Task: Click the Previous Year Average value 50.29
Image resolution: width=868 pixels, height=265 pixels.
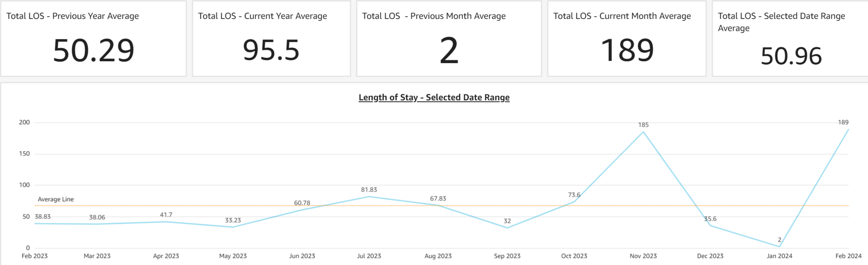Action: (94, 51)
